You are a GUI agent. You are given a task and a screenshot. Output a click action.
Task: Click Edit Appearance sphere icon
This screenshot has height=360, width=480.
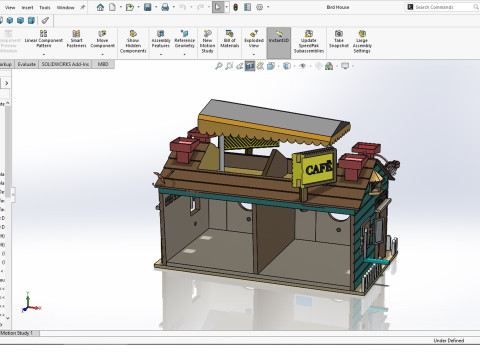click(318, 66)
